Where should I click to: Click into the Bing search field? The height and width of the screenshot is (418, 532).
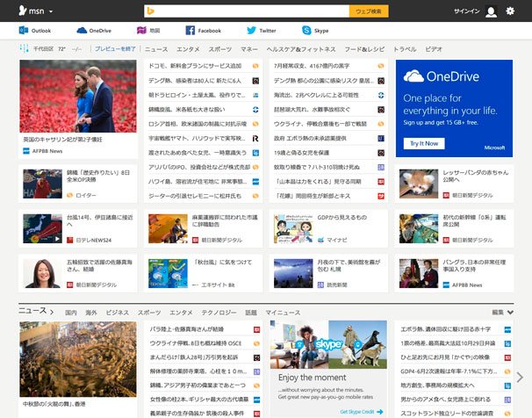tap(247, 11)
